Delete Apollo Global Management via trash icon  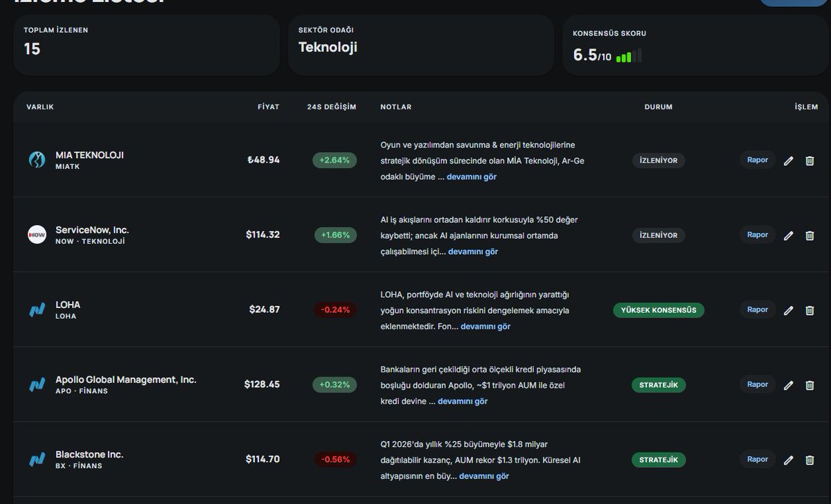810,385
